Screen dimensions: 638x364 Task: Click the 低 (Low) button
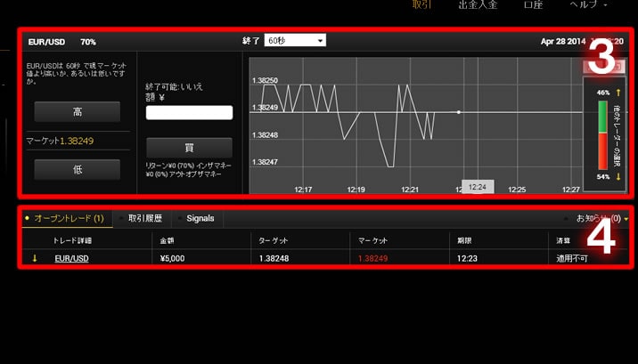click(78, 169)
